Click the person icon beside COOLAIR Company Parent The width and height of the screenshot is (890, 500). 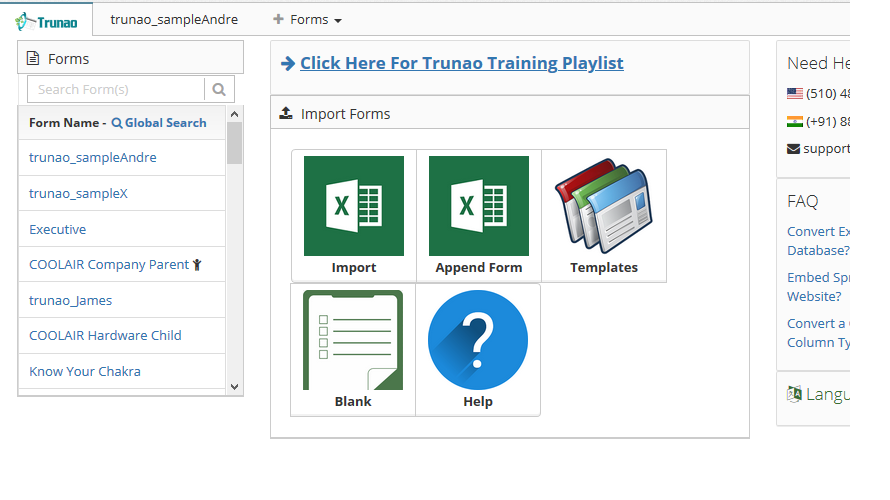(x=197, y=265)
